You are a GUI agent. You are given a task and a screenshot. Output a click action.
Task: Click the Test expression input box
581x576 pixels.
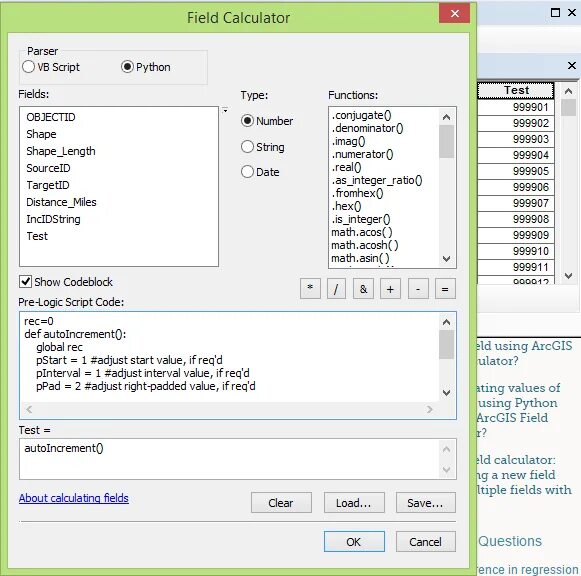click(237, 459)
